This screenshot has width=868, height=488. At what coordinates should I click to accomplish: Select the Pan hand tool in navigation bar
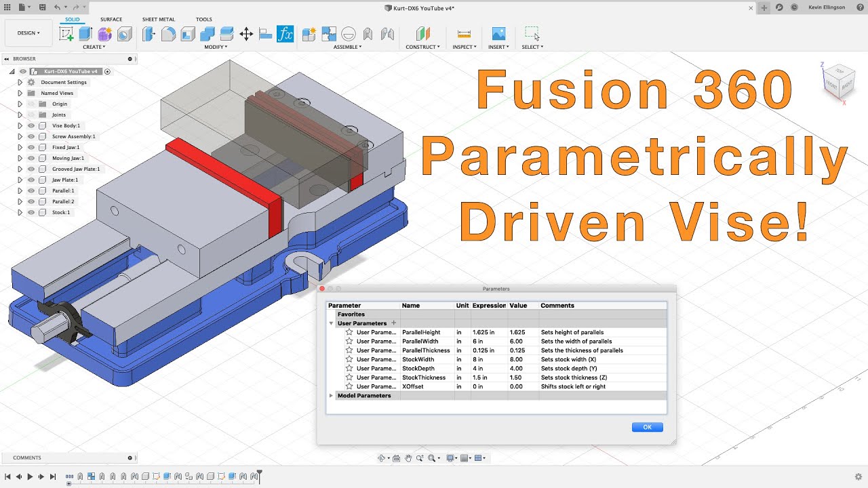pos(408,458)
